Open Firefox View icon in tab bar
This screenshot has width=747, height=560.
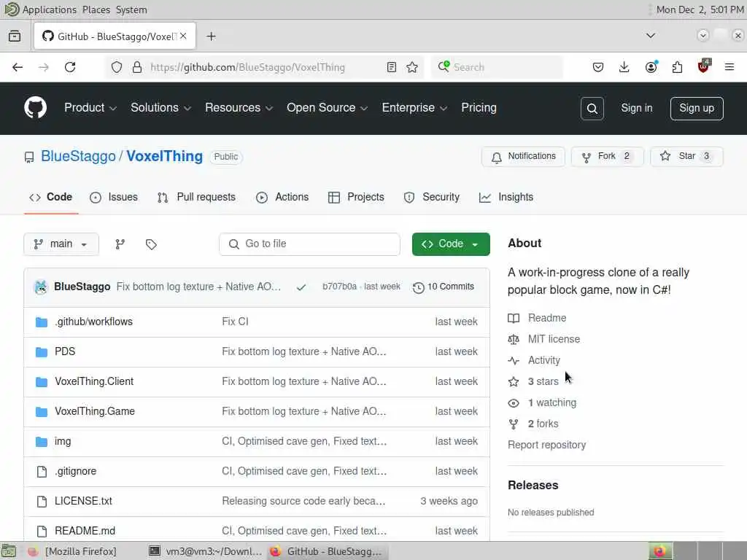(x=15, y=36)
